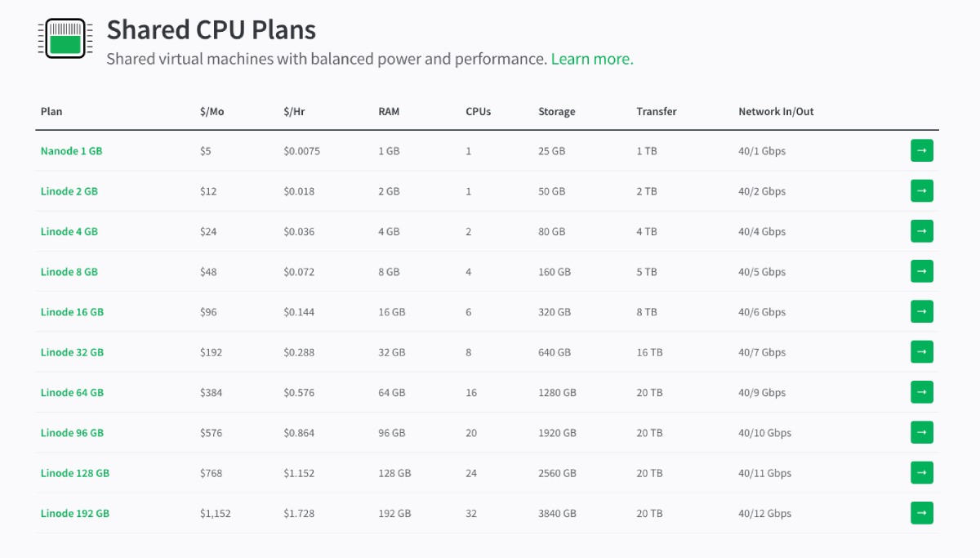Select the arrow button for Linode 192 GB
The image size is (980, 558).
pos(921,513)
